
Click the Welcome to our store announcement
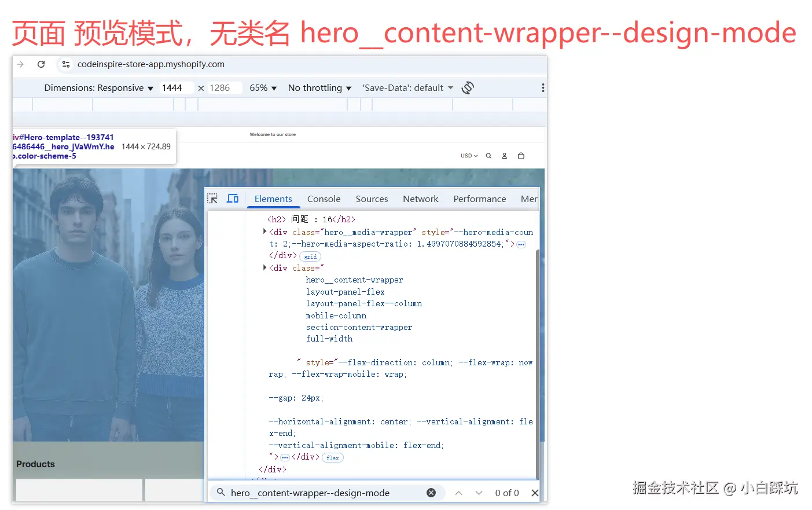pyautogui.click(x=273, y=134)
